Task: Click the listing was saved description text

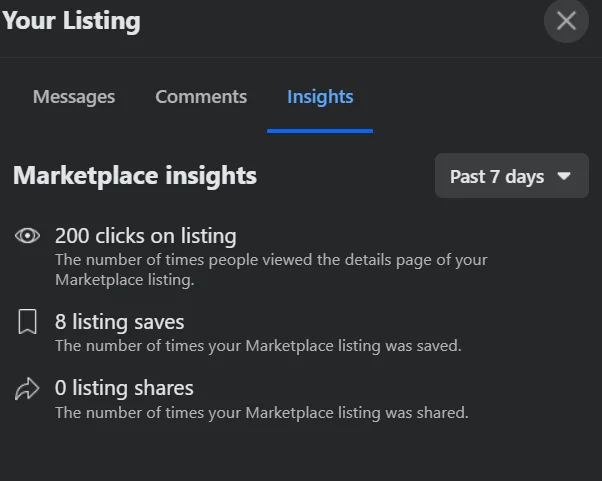Action: coord(258,346)
